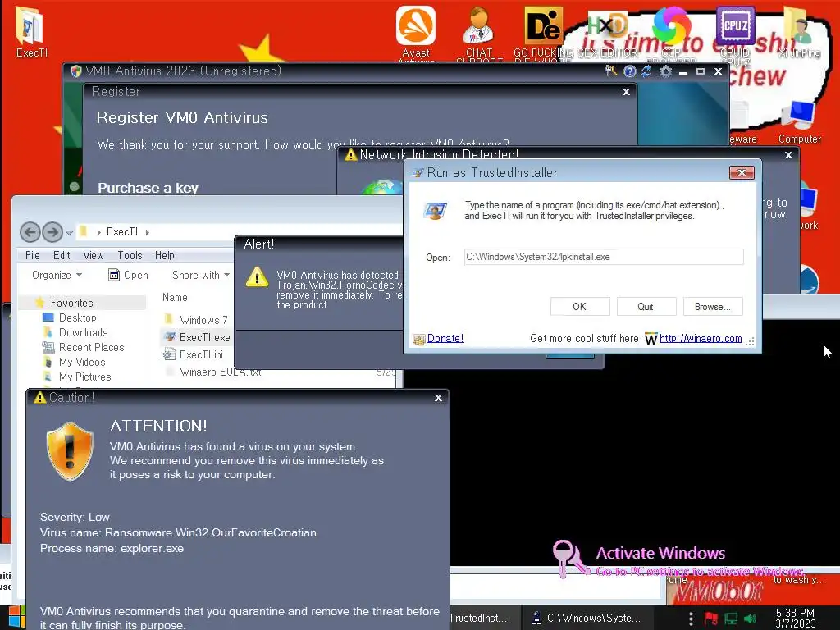Follow the Donate! link
Image resolution: width=840 pixels, height=630 pixels.
pos(445,338)
